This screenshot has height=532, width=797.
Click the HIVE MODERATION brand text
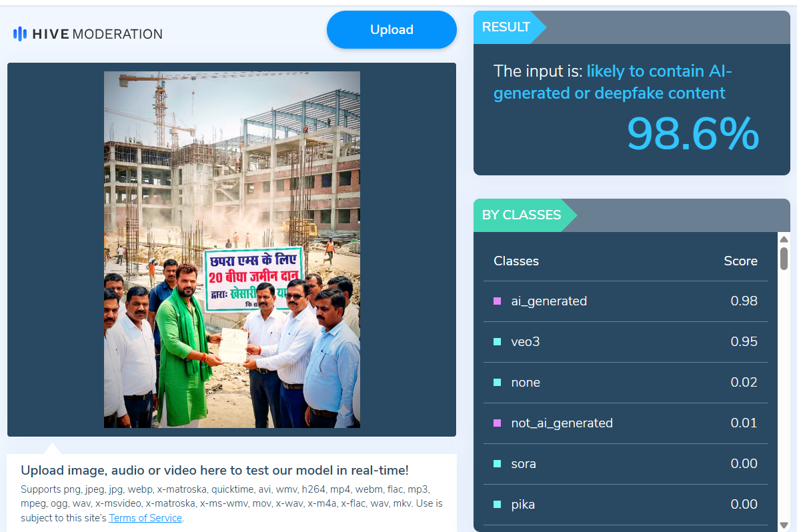(97, 34)
